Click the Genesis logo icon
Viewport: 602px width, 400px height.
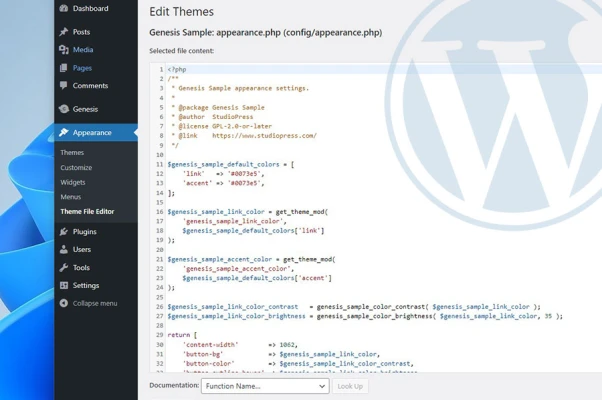coord(64,109)
